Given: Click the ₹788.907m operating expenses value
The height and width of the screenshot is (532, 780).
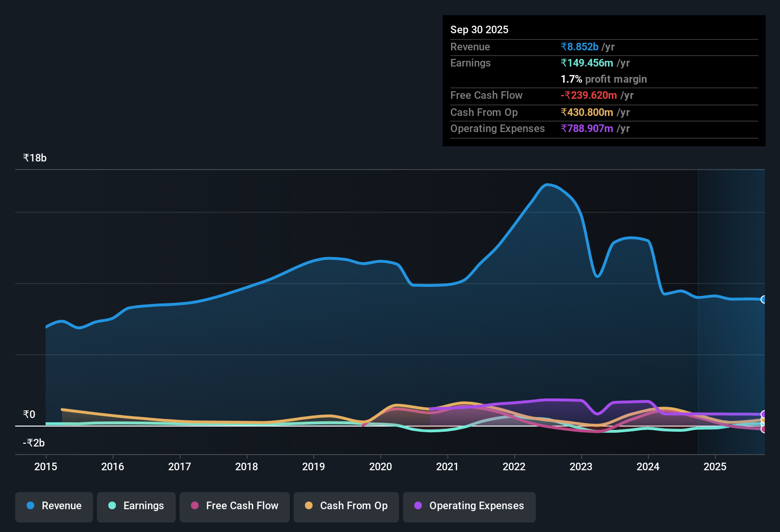Looking at the screenshot, I should tap(587, 128).
